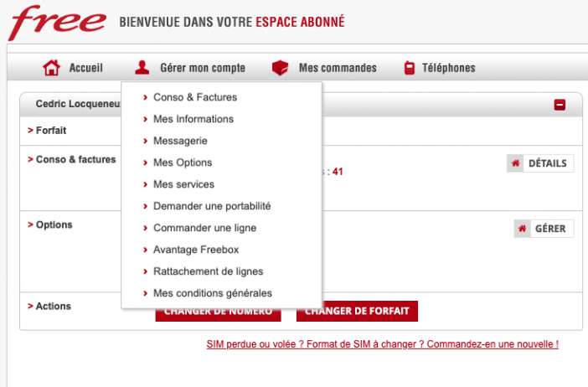588x387 pixels.
Task: Click the red phone icon for Téléphones
Action: point(410,68)
